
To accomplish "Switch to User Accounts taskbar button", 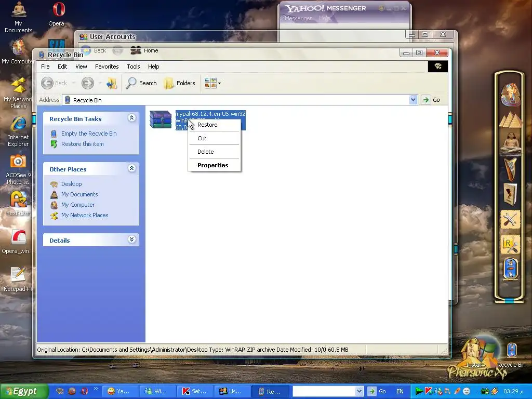I will coord(231,391).
